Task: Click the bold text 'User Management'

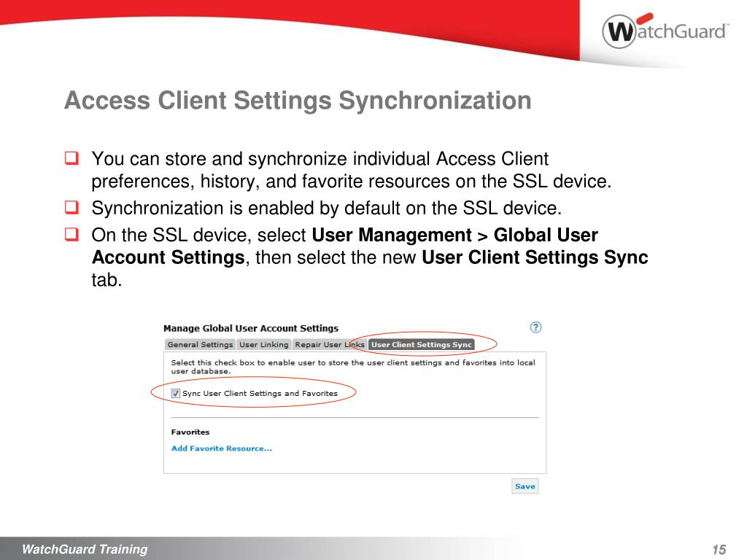Action: point(392,236)
